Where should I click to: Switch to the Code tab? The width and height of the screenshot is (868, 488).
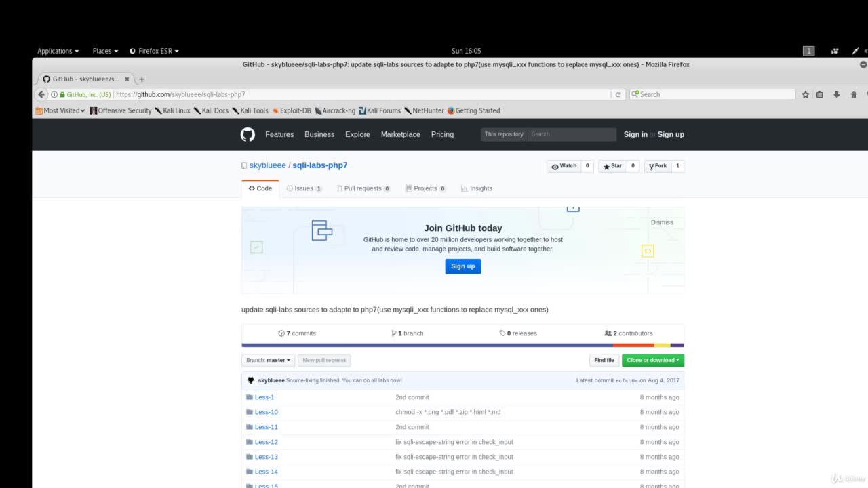tap(260, 188)
